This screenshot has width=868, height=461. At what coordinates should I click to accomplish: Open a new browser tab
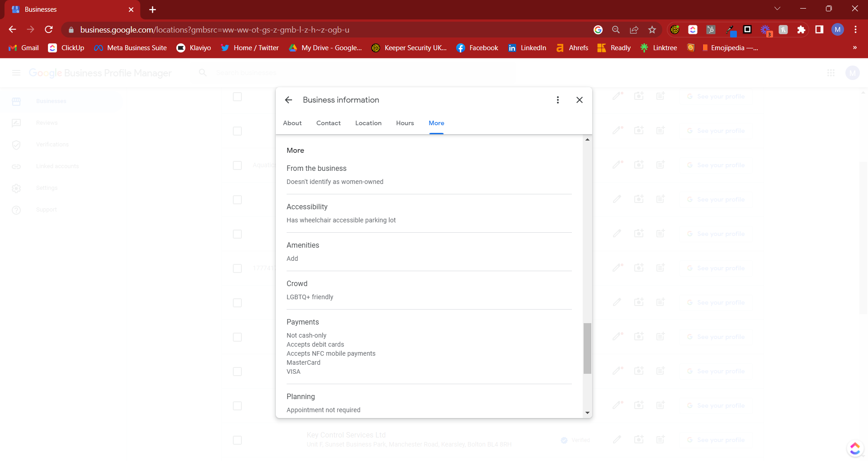click(153, 9)
